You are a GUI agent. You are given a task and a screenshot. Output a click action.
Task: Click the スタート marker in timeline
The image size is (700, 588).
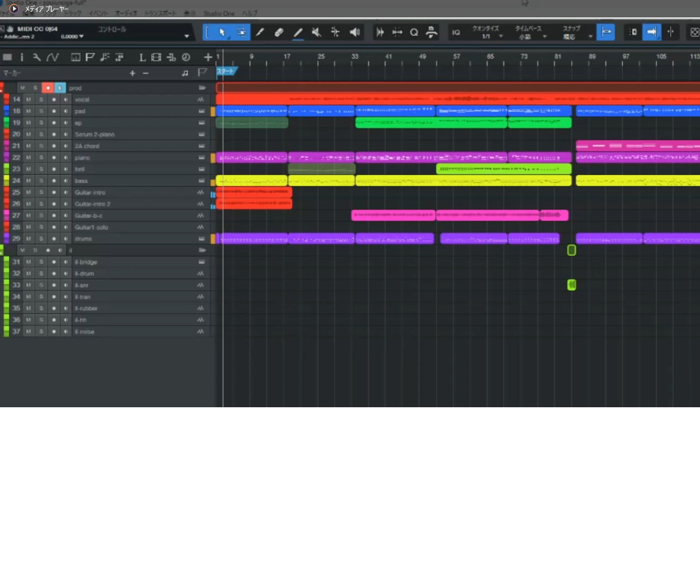point(226,71)
